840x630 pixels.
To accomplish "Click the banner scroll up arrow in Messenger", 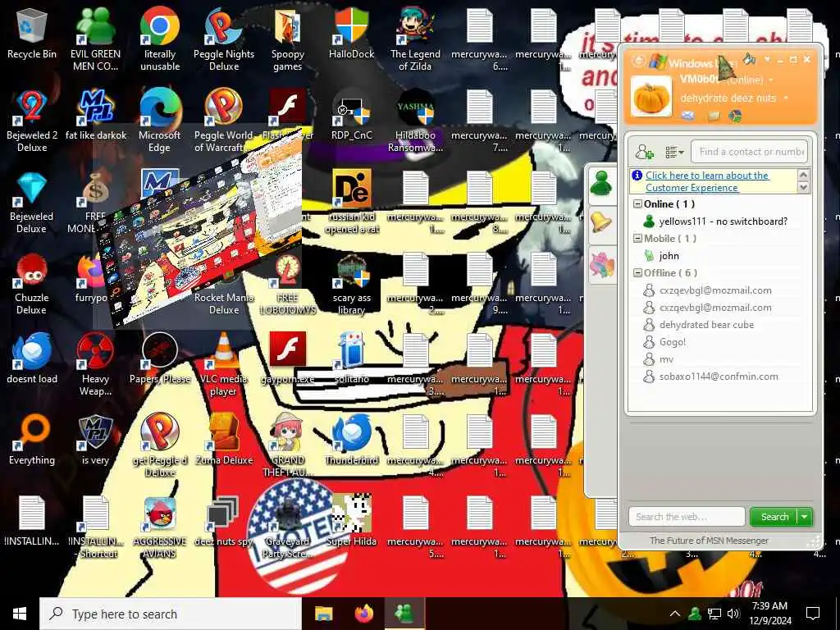I will tap(803, 175).
